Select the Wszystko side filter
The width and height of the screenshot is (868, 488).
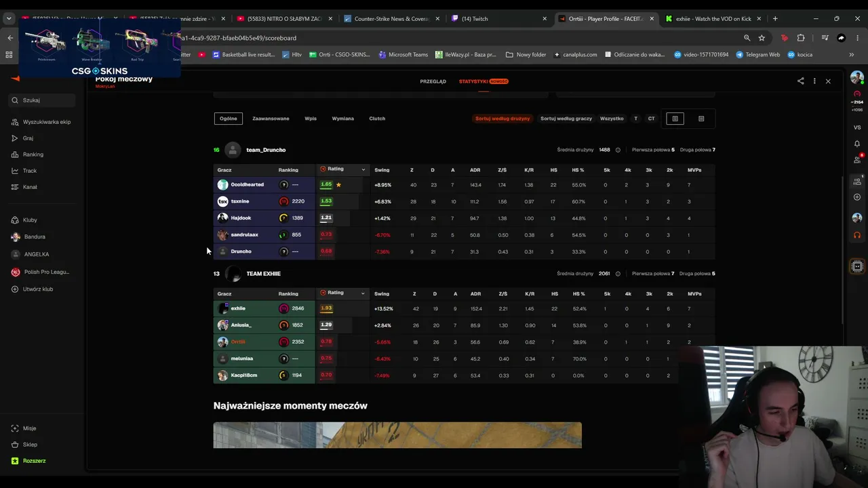click(x=612, y=119)
